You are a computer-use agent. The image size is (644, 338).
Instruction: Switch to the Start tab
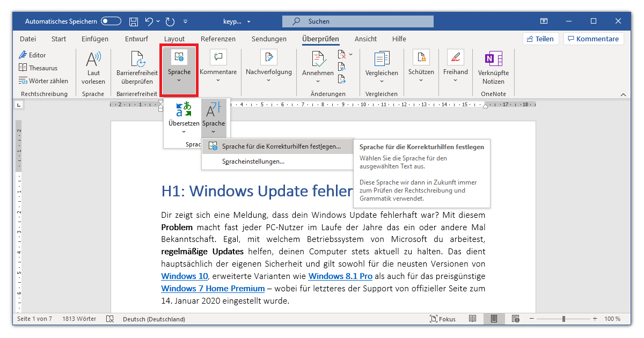(59, 39)
